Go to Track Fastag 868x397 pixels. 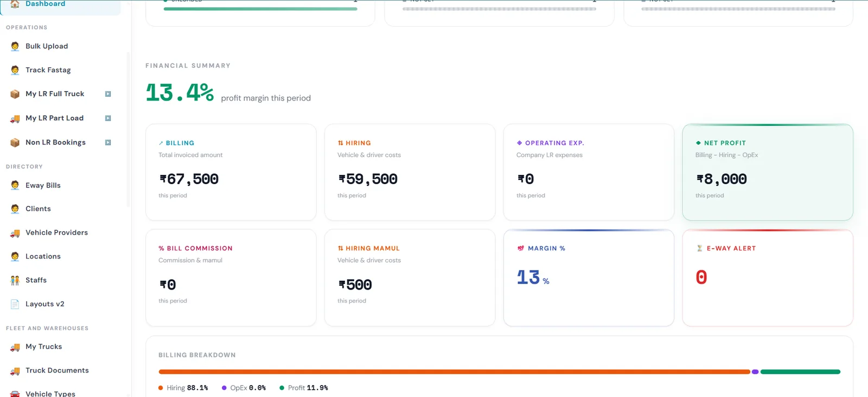tap(48, 70)
